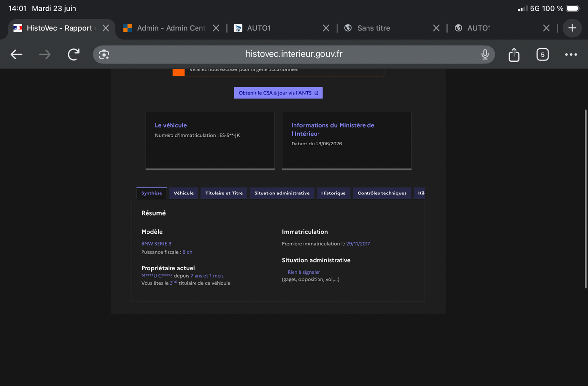Add a new tab with plus icon
Viewport: 588px width, 386px height.
point(572,28)
